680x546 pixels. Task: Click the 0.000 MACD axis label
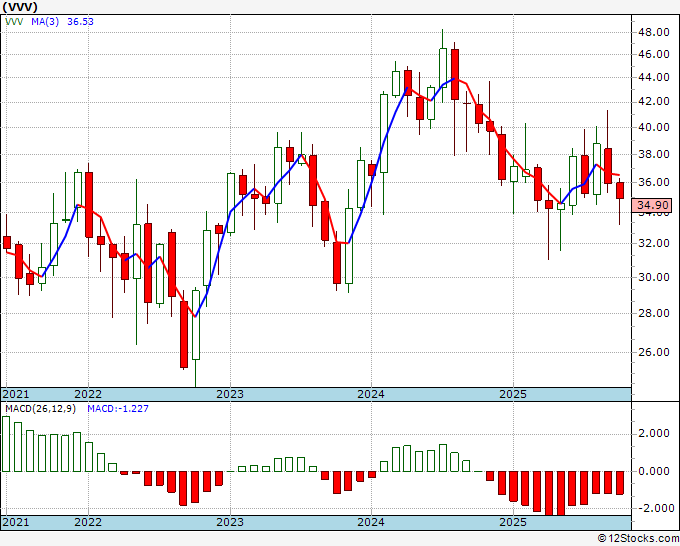coord(653,471)
